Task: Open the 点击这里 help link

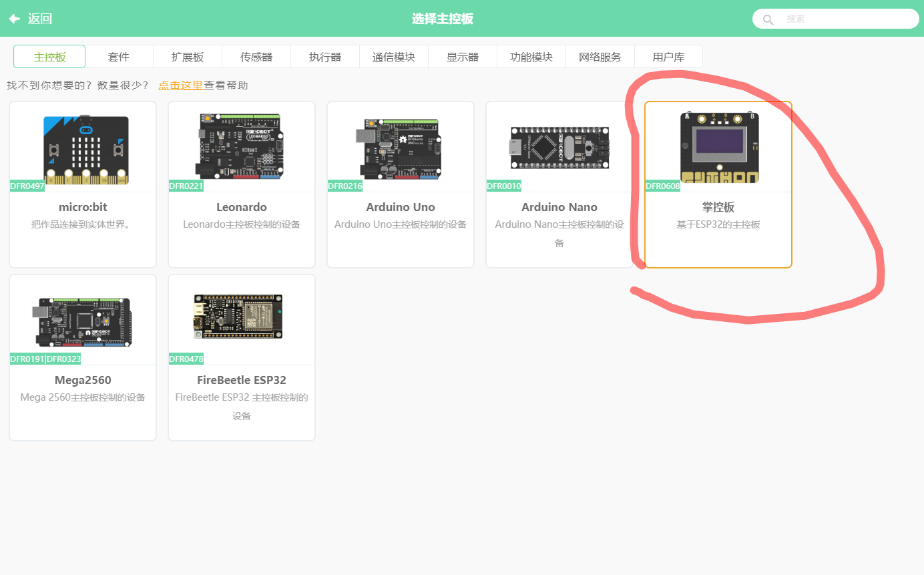Action: click(x=180, y=85)
